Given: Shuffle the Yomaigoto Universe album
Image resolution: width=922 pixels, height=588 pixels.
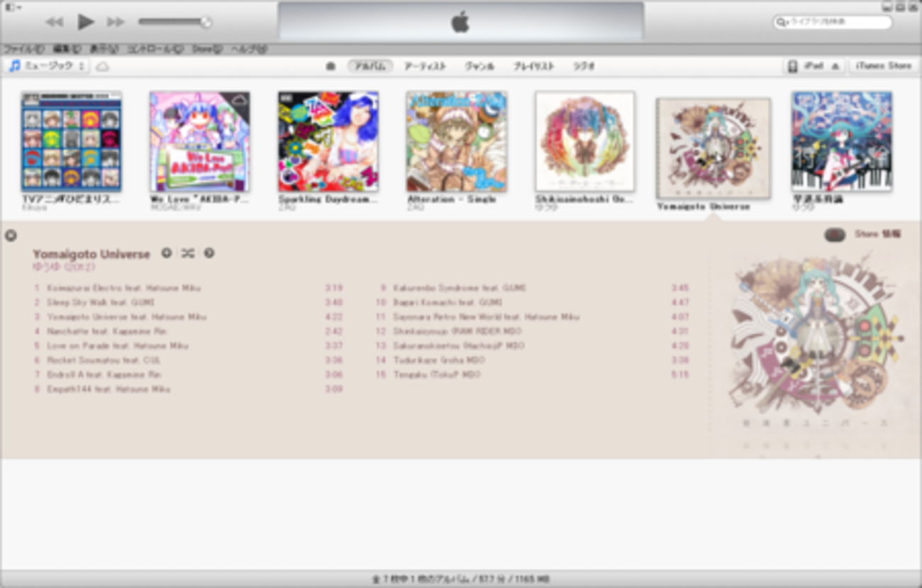Looking at the screenshot, I should click(188, 253).
